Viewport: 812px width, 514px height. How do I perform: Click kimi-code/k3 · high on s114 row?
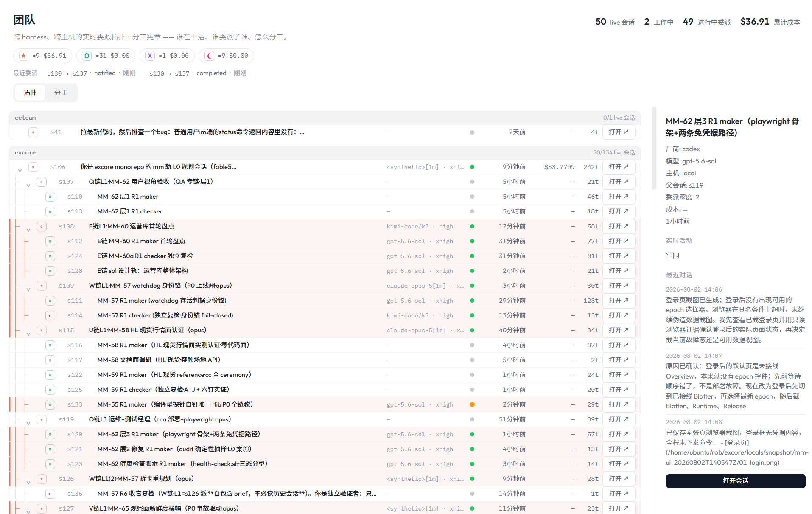[420, 315]
